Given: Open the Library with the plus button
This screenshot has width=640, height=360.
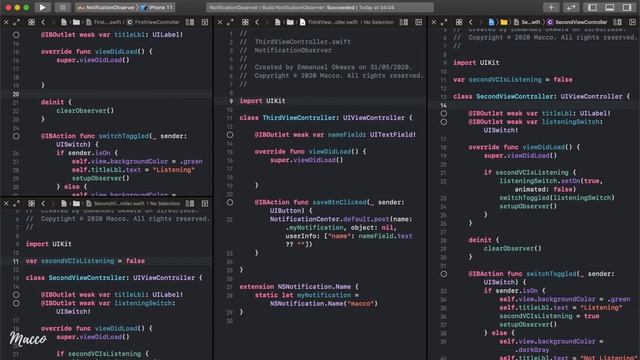Looking at the screenshot, I should tap(551, 7).
